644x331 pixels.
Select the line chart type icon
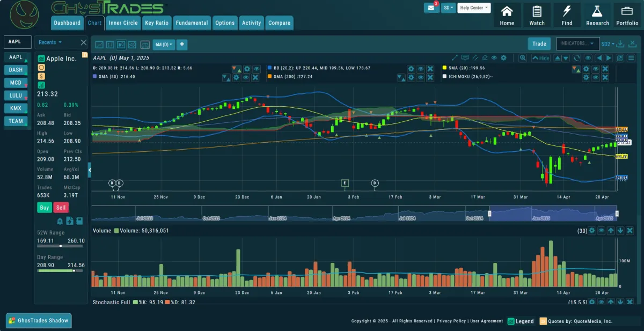(99, 45)
